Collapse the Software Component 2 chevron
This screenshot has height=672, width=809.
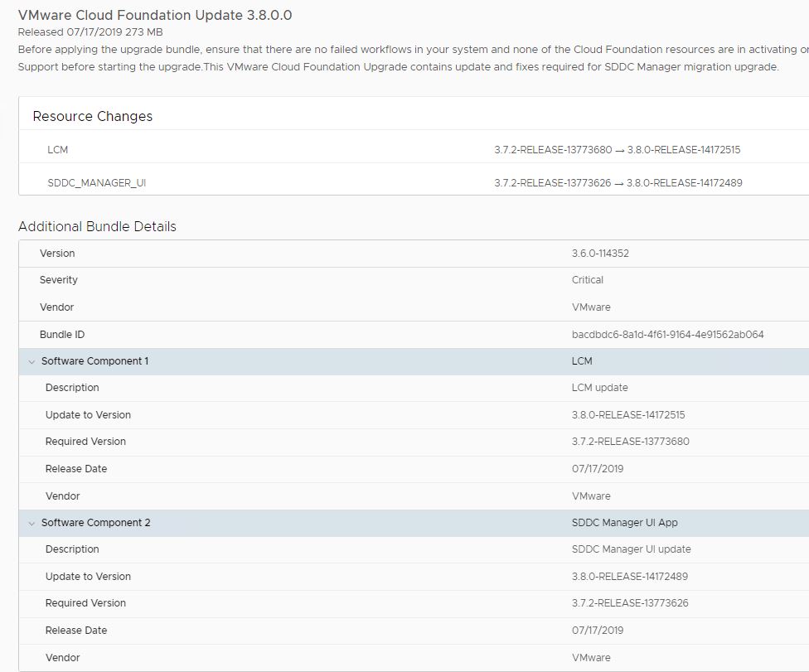(x=31, y=523)
